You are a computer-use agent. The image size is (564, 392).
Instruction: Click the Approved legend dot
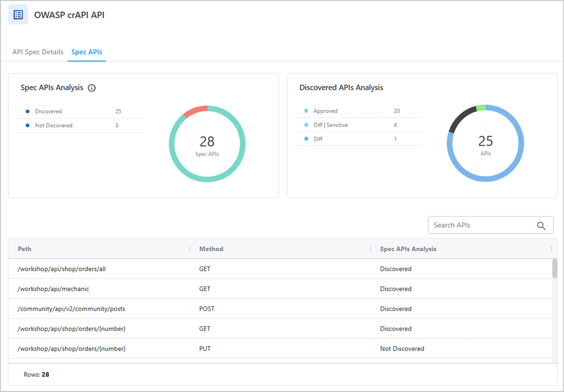pyautogui.click(x=307, y=110)
